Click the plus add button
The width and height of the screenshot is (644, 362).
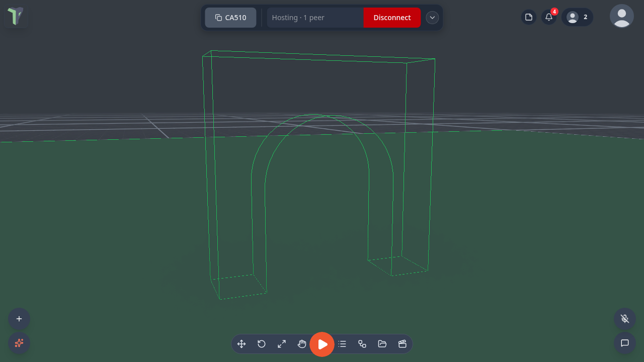pyautogui.click(x=19, y=319)
